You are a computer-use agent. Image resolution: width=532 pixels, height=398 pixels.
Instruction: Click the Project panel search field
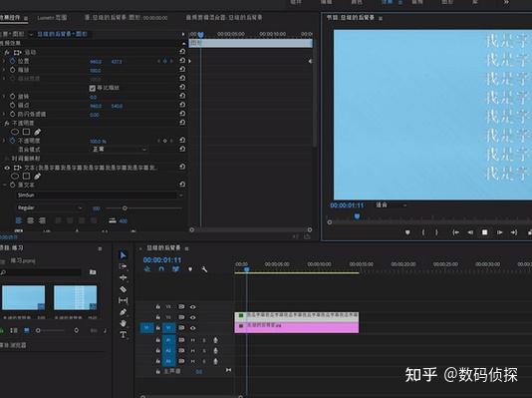(x=41, y=272)
